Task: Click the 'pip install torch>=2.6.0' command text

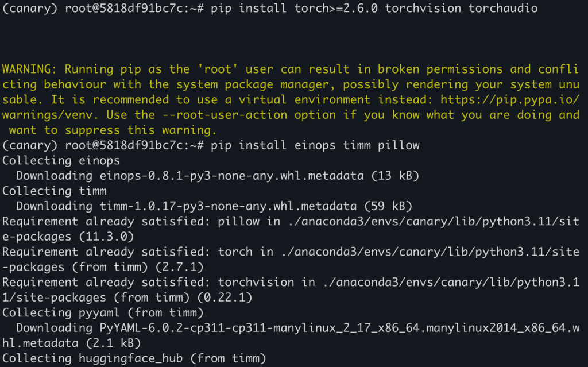Action: click(295, 8)
